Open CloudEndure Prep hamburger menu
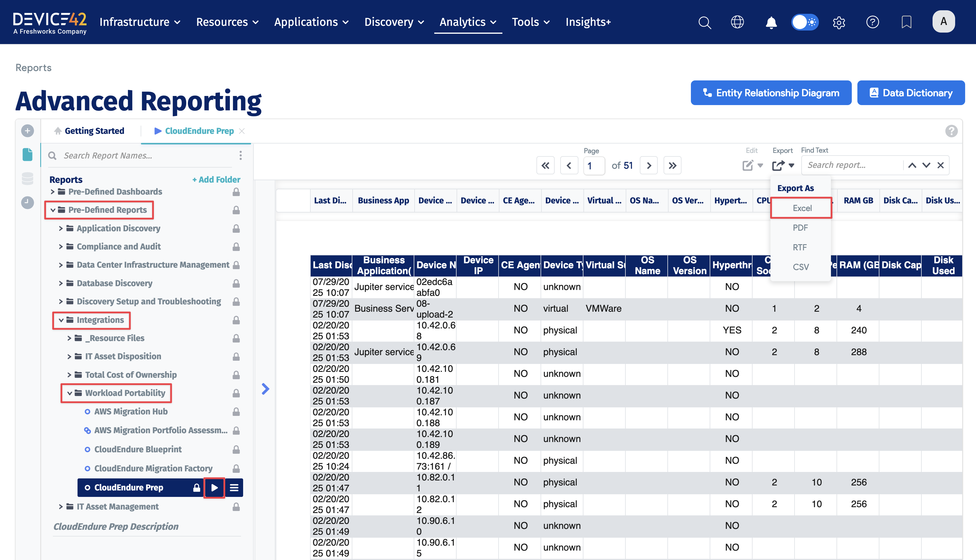The image size is (976, 560). 234,488
